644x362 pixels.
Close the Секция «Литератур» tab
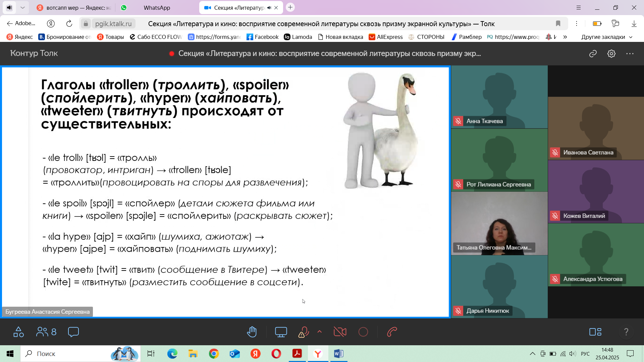coord(276,8)
